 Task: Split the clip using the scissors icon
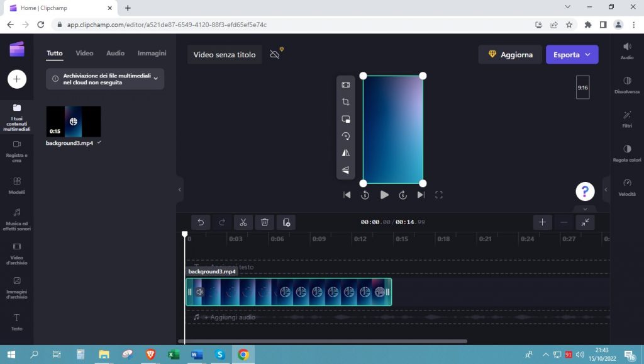(243, 222)
